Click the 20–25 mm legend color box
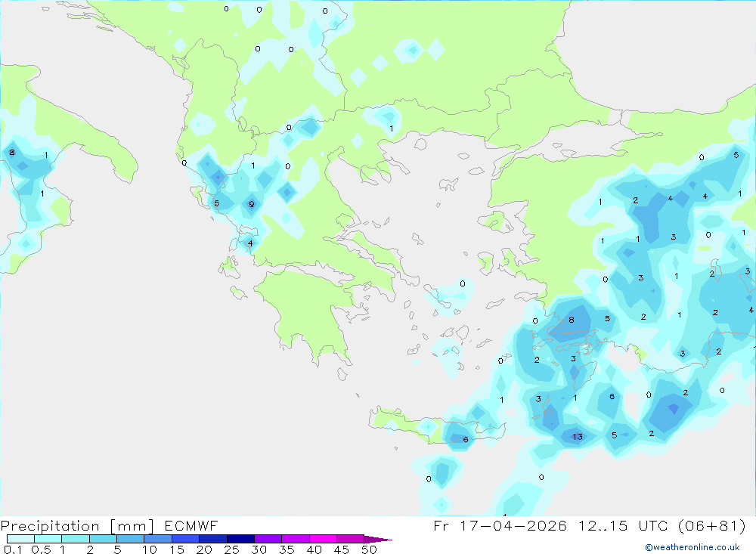The height and width of the screenshot is (554, 756). pyautogui.click(x=213, y=539)
